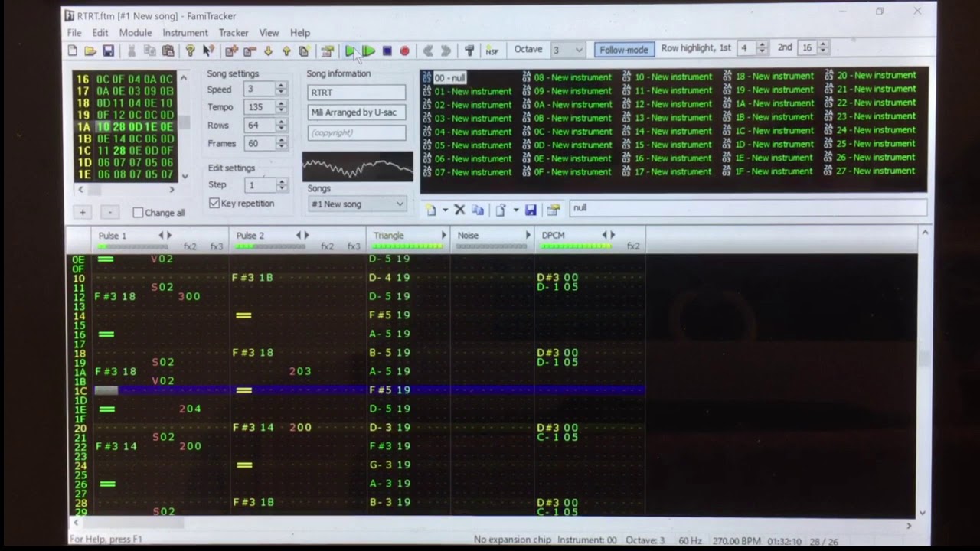Open the About question-mark icon
This screenshot has height=551, width=980.
tap(190, 51)
